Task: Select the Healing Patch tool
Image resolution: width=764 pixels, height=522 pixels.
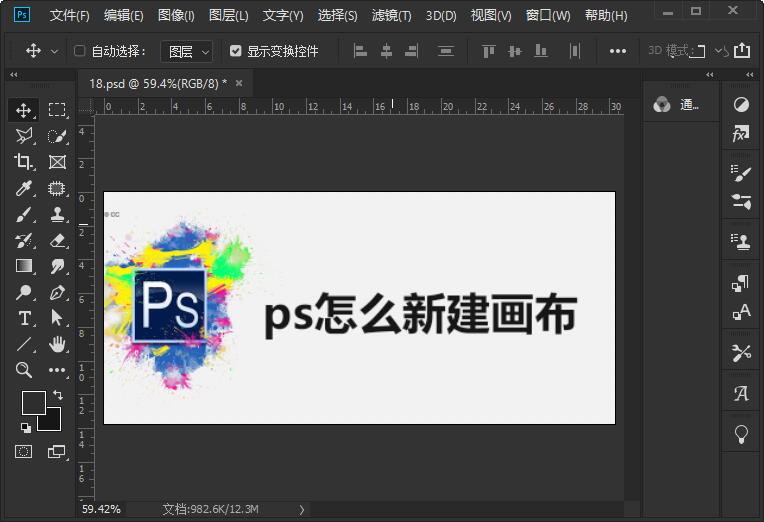Action: [x=57, y=188]
